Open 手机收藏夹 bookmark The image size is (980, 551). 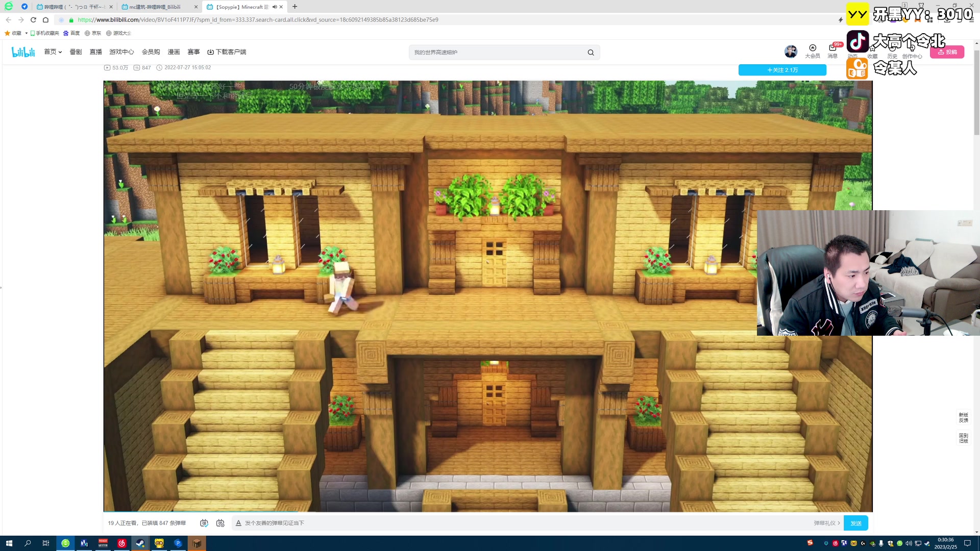(x=45, y=33)
